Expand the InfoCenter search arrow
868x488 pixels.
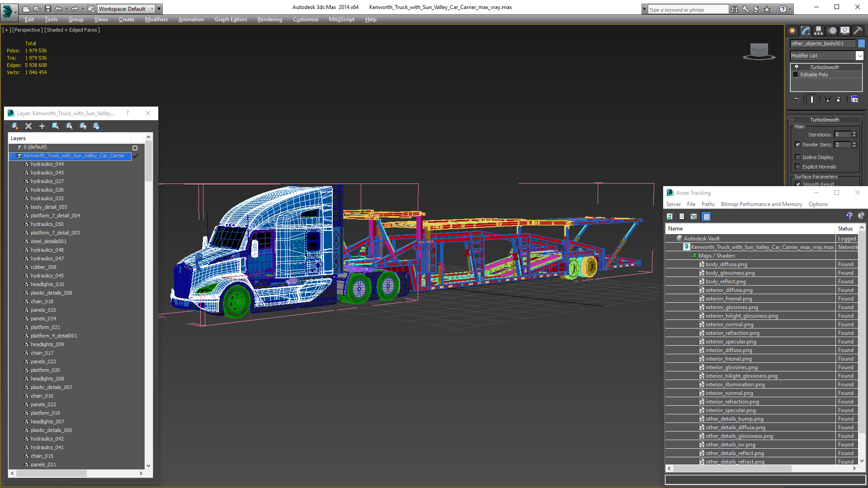click(645, 9)
